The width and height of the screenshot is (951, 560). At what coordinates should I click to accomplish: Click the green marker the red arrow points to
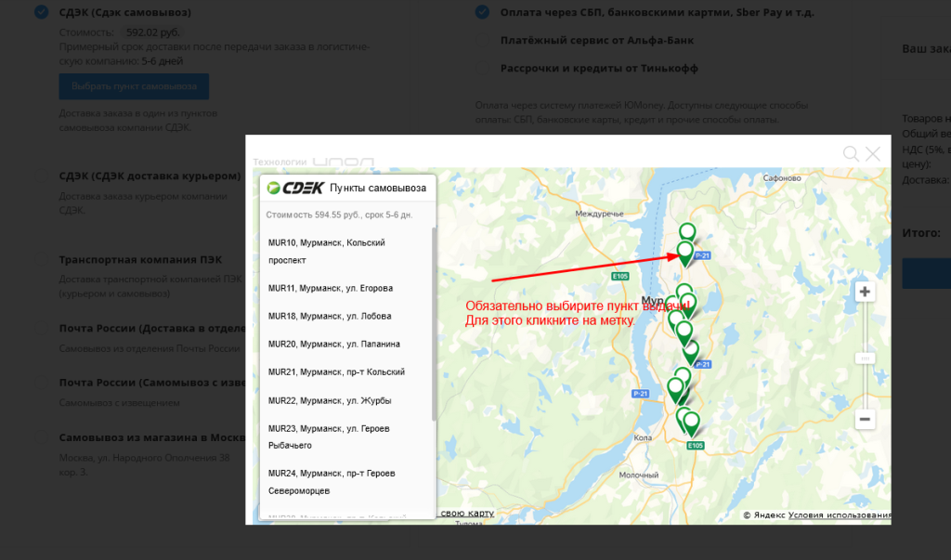click(x=685, y=254)
